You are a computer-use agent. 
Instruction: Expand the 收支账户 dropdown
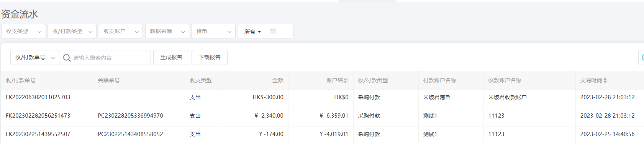pos(121,31)
